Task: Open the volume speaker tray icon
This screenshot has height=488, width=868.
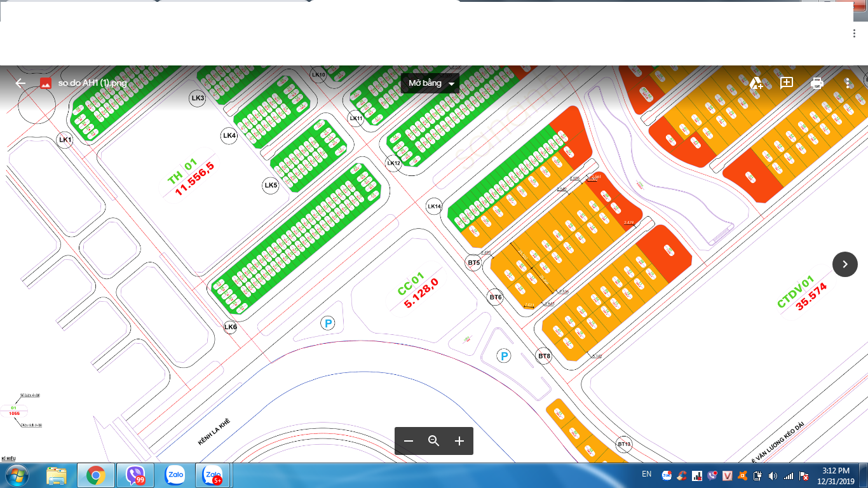Action: click(773, 476)
